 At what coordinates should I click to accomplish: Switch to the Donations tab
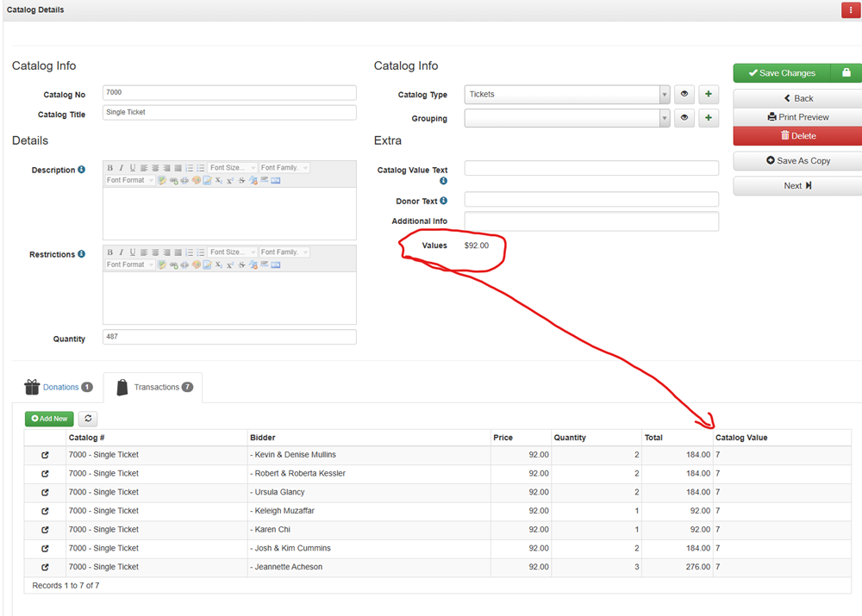click(x=59, y=388)
